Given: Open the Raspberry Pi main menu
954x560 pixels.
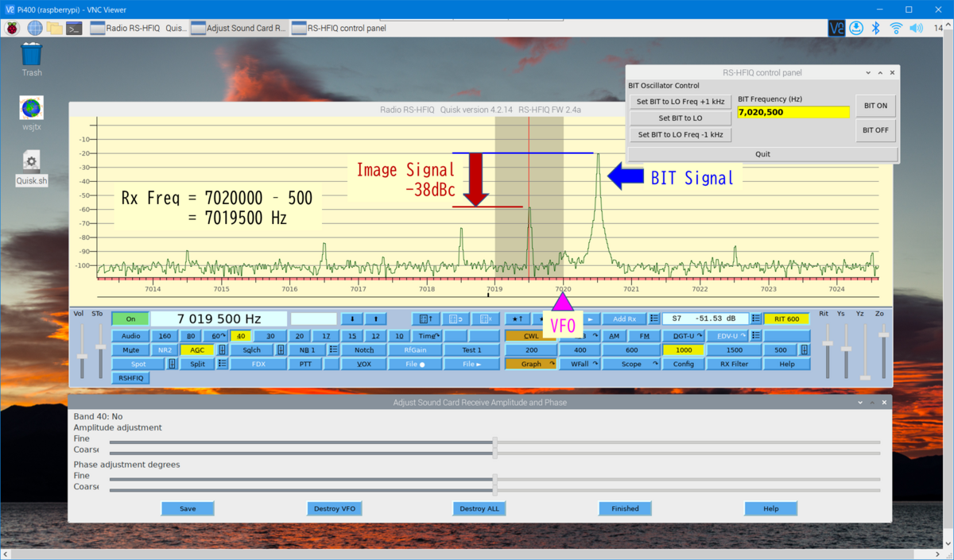Looking at the screenshot, I should [13, 28].
